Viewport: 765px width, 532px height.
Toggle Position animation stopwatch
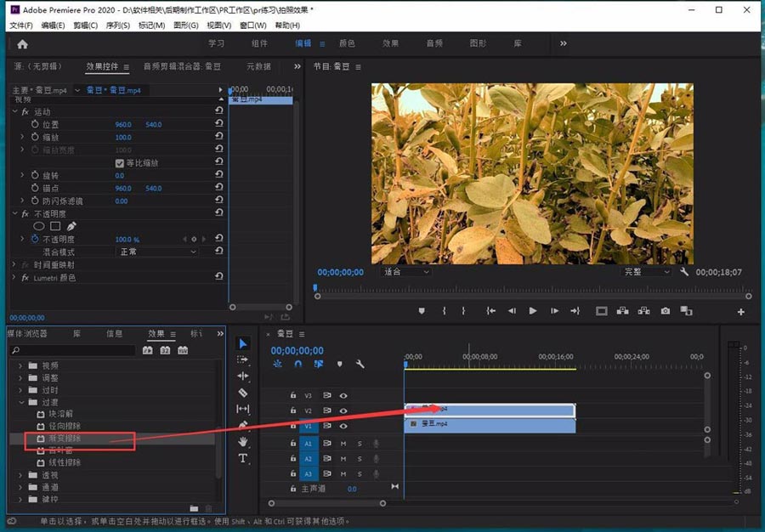35,124
